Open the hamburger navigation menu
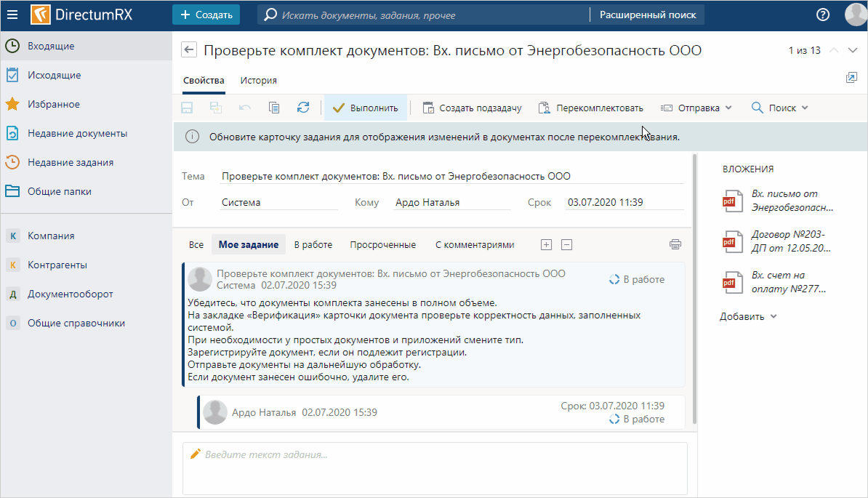 click(12, 15)
